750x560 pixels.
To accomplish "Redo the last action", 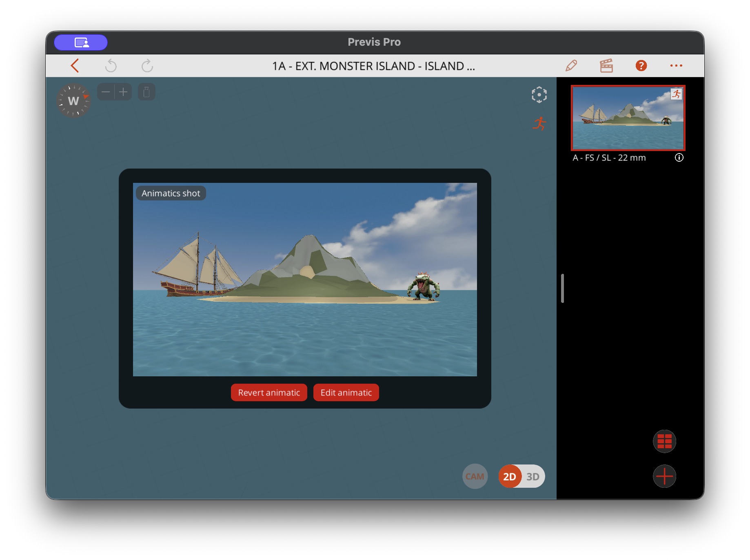I will coord(147,66).
